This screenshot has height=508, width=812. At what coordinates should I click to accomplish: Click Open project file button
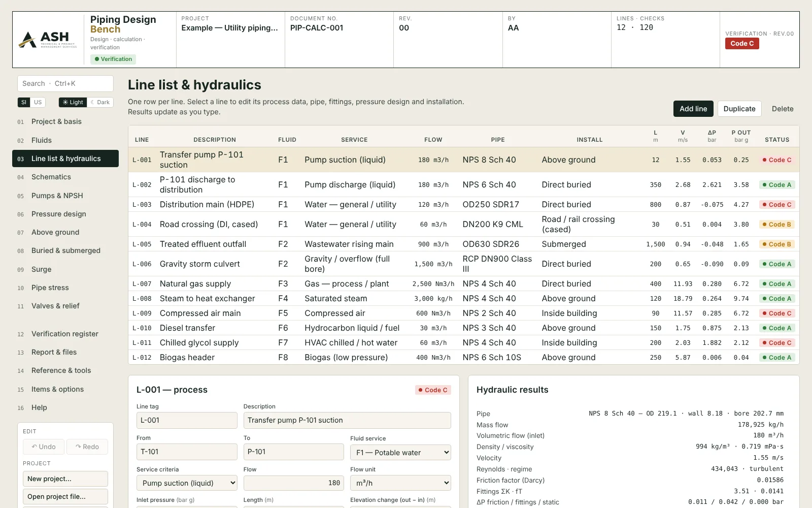click(65, 496)
